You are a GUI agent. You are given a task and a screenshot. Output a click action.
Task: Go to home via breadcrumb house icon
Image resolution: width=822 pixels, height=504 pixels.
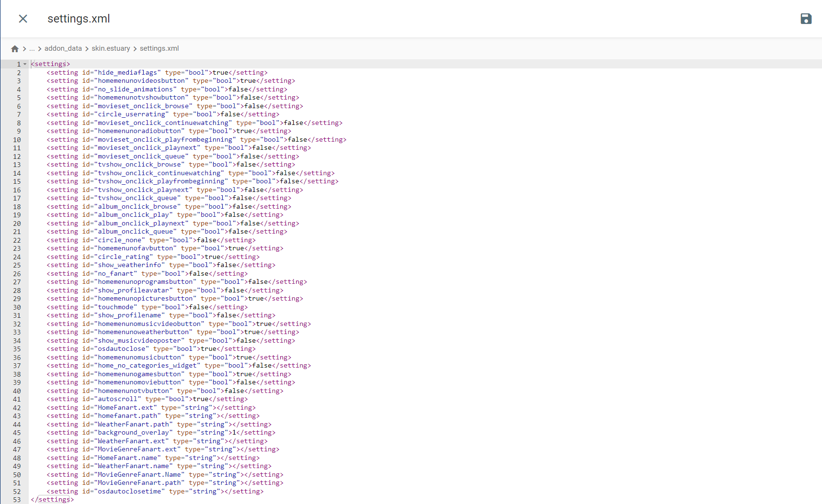coord(15,49)
